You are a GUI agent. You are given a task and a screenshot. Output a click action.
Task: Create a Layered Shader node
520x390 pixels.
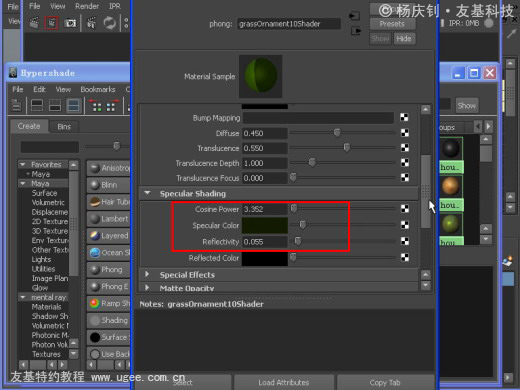109,236
